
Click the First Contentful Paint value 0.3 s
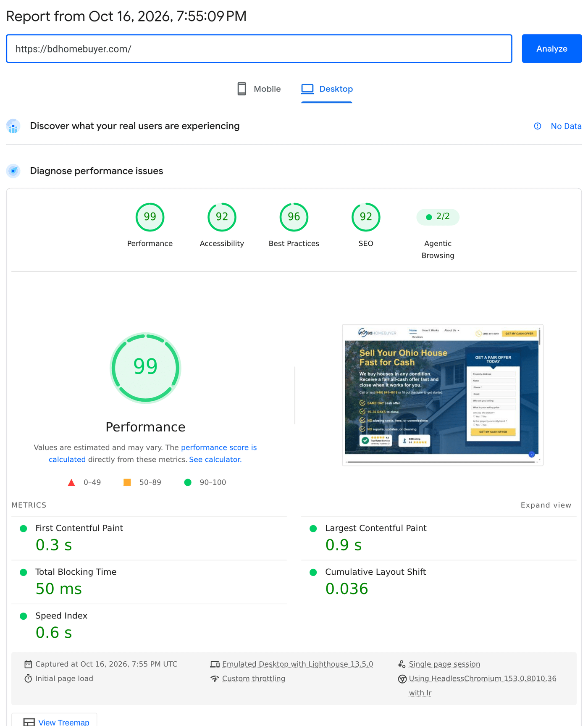54,545
